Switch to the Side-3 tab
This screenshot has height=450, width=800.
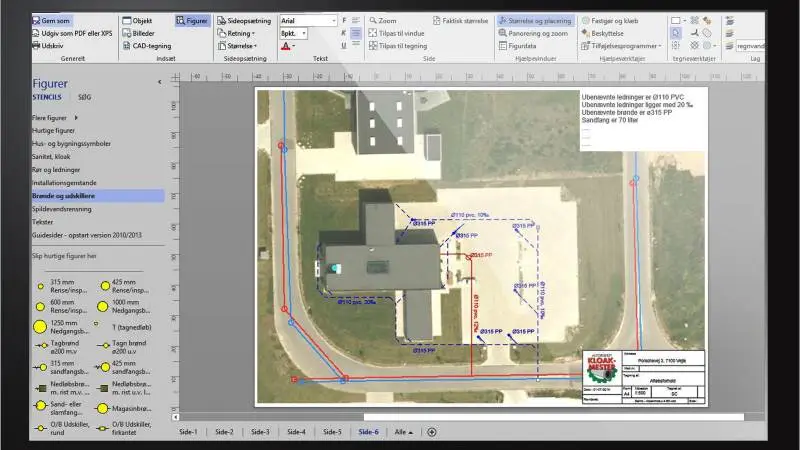click(260, 432)
